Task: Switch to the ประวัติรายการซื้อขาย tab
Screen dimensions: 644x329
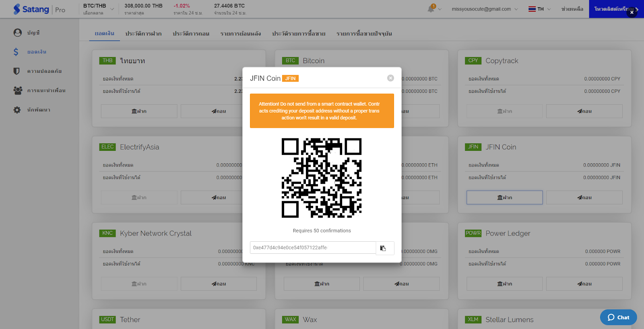Action: [298, 33]
